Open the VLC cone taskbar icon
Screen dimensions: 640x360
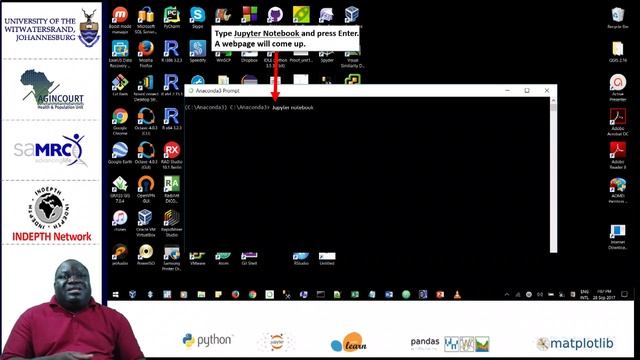[457, 294]
